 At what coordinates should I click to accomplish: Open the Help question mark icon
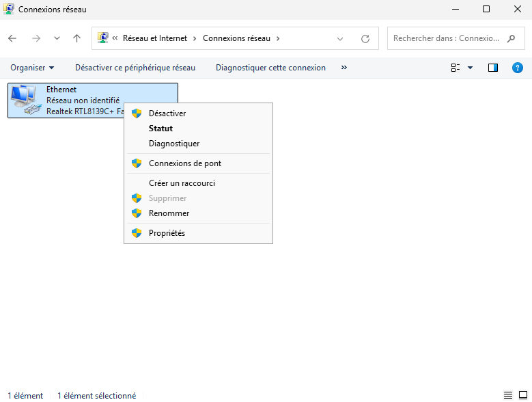[517, 68]
